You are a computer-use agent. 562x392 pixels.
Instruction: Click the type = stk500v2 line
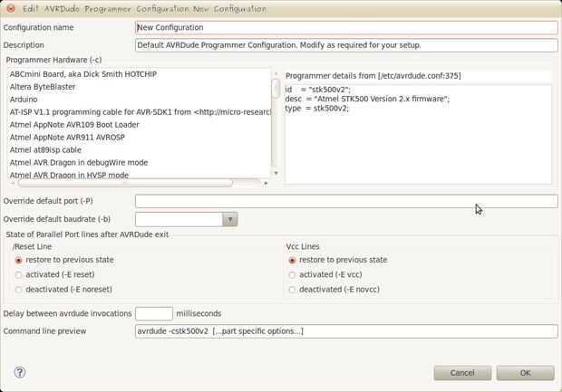coord(317,108)
